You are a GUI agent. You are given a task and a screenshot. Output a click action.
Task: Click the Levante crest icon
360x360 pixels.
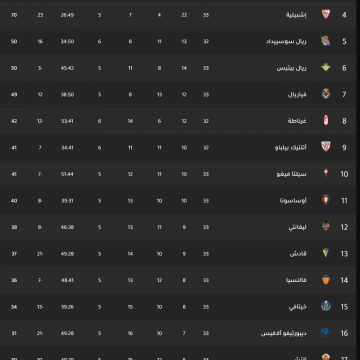coord(326,227)
